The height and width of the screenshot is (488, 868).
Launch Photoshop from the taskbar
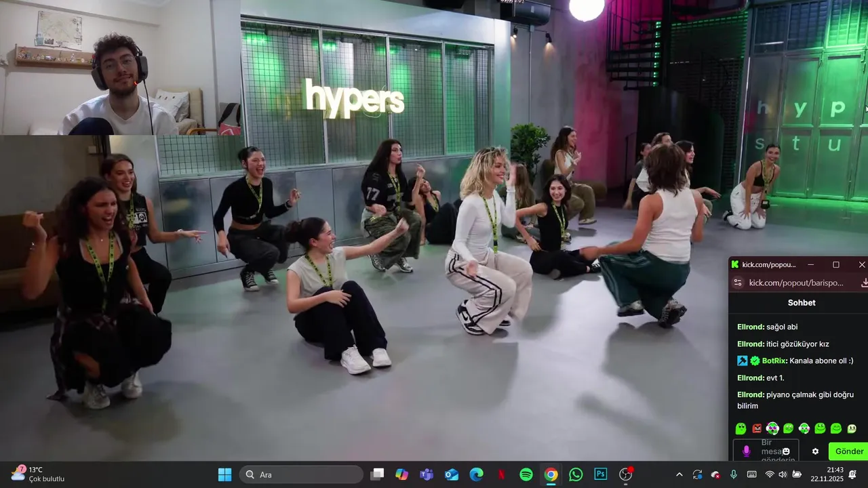click(x=601, y=474)
